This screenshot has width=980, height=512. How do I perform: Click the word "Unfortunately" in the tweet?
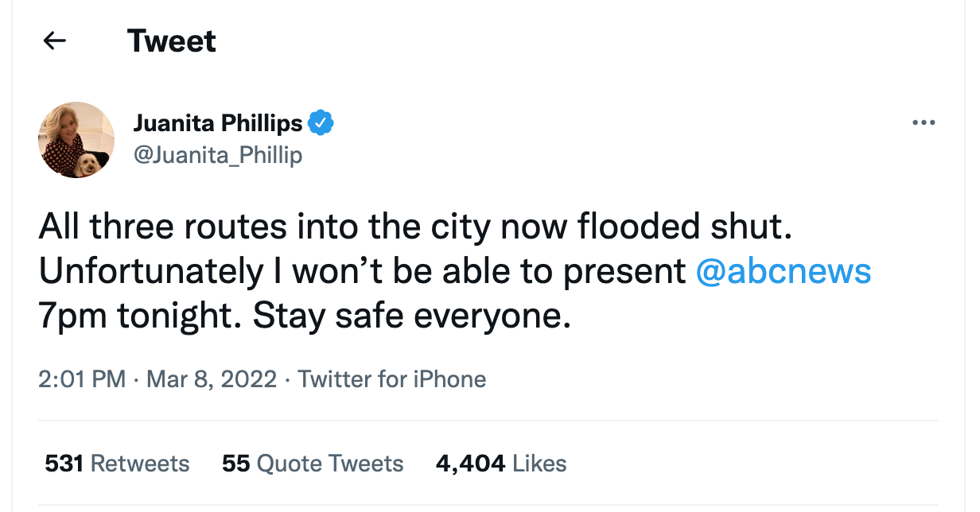150,272
